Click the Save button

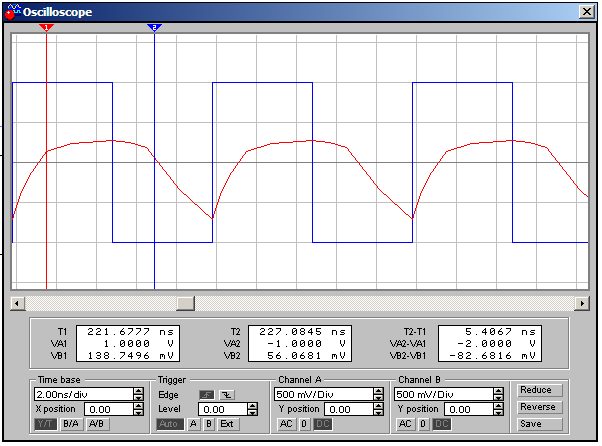[539, 424]
